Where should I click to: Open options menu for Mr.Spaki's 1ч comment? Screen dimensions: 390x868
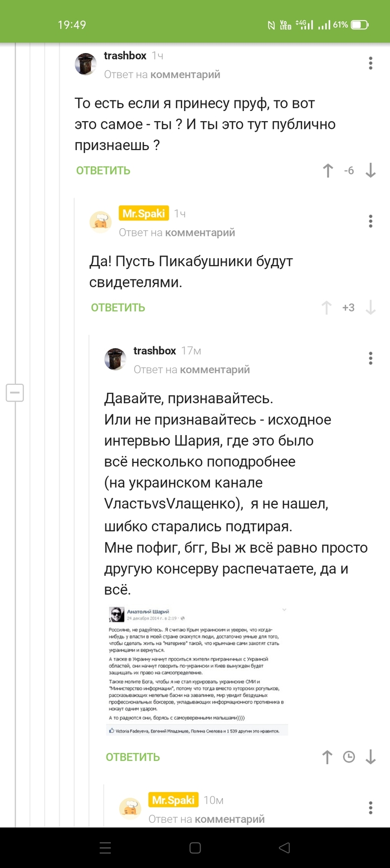(x=370, y=221)
